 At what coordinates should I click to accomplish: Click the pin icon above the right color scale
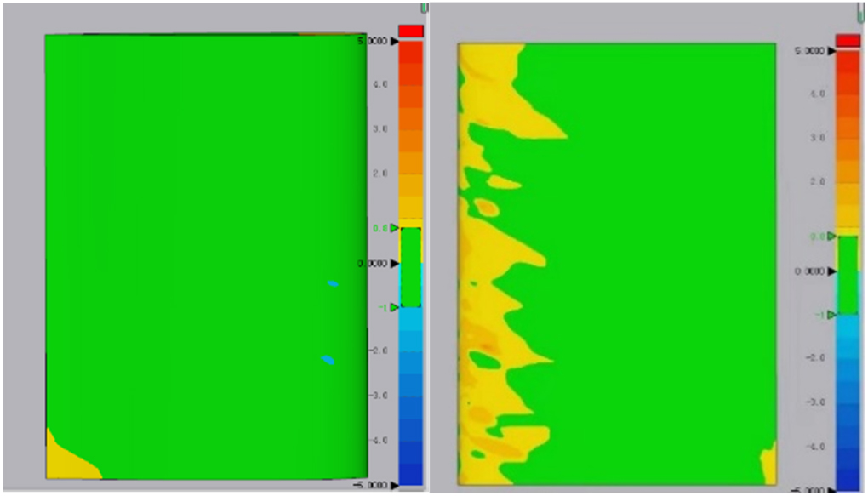pos(861,14)
